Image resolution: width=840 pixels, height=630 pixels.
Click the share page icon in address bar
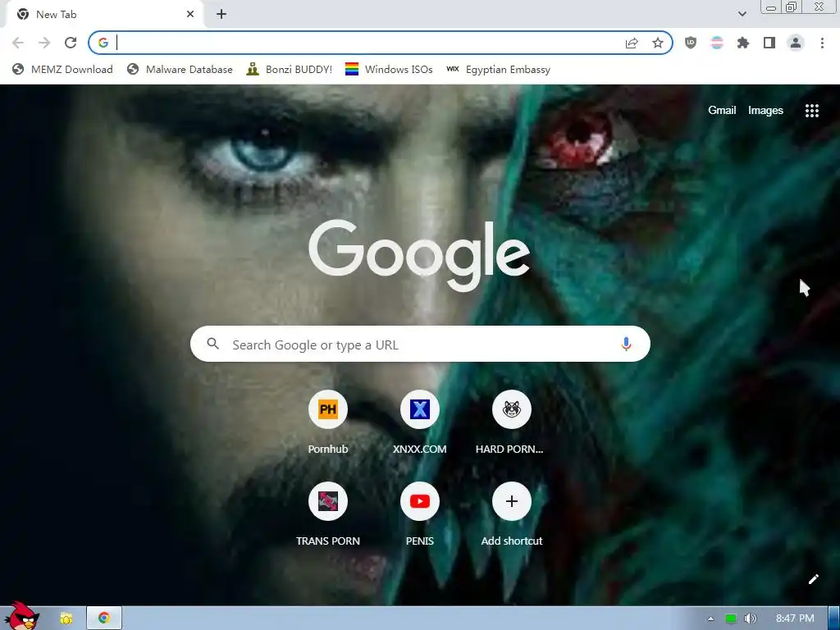pos(632,43)
